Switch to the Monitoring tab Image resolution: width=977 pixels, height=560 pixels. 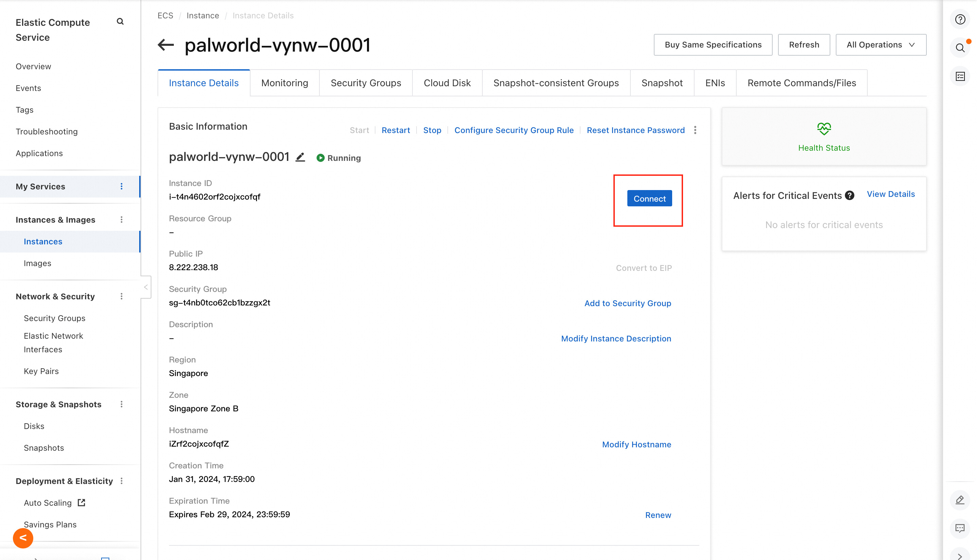click(x=284, y=83)
